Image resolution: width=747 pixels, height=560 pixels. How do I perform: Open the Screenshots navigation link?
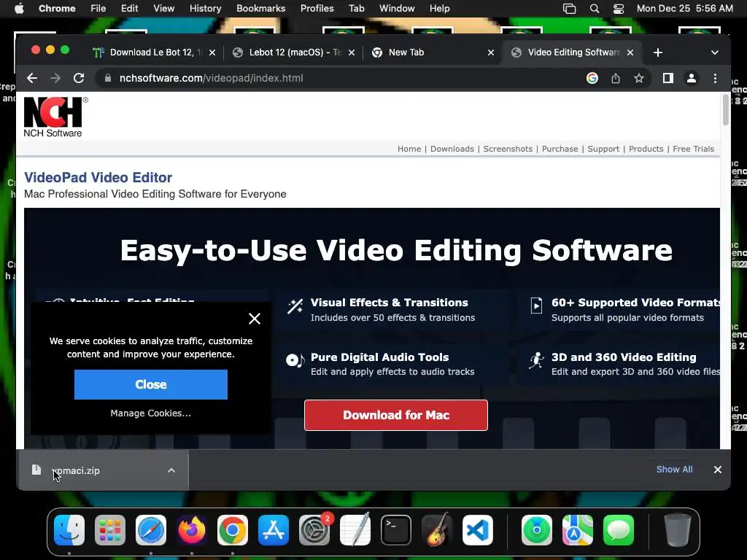508,149
